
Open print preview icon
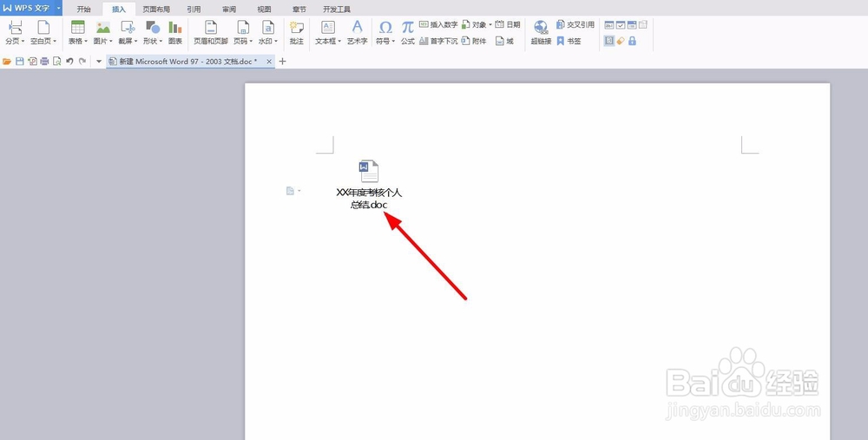(x=57, y=62)
